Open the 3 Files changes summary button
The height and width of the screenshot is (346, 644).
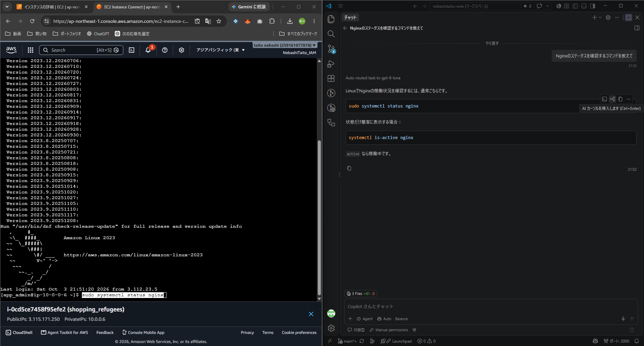pos(361,294)
